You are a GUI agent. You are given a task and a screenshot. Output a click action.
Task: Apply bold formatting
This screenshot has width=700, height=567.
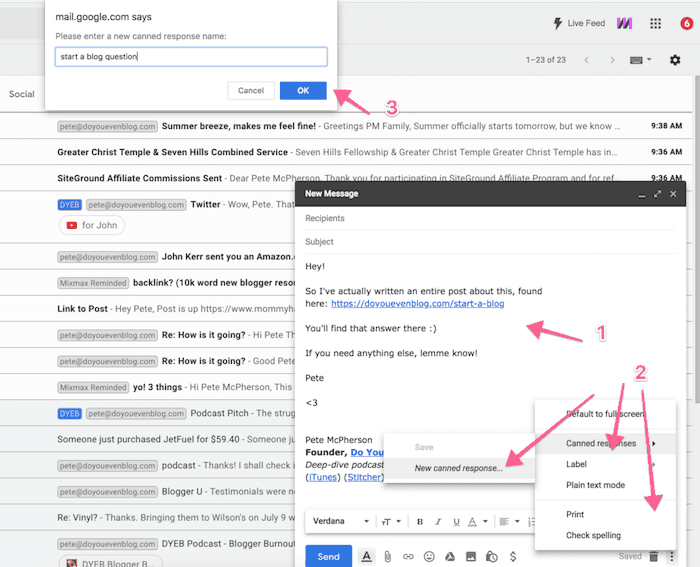point(420,521)
